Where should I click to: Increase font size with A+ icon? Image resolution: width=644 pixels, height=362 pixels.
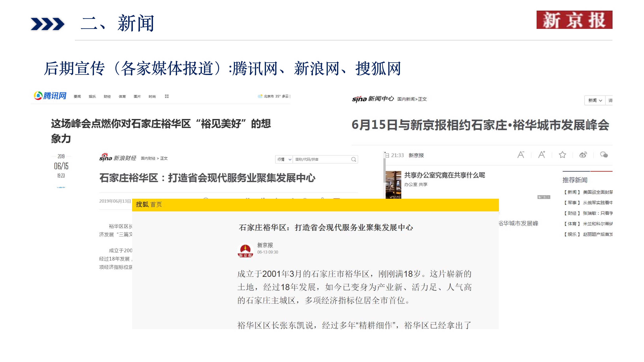[542, 155]
